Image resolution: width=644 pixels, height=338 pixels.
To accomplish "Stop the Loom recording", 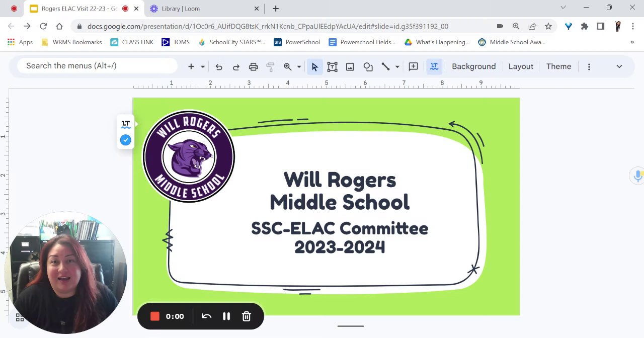I will pos(155,316).
